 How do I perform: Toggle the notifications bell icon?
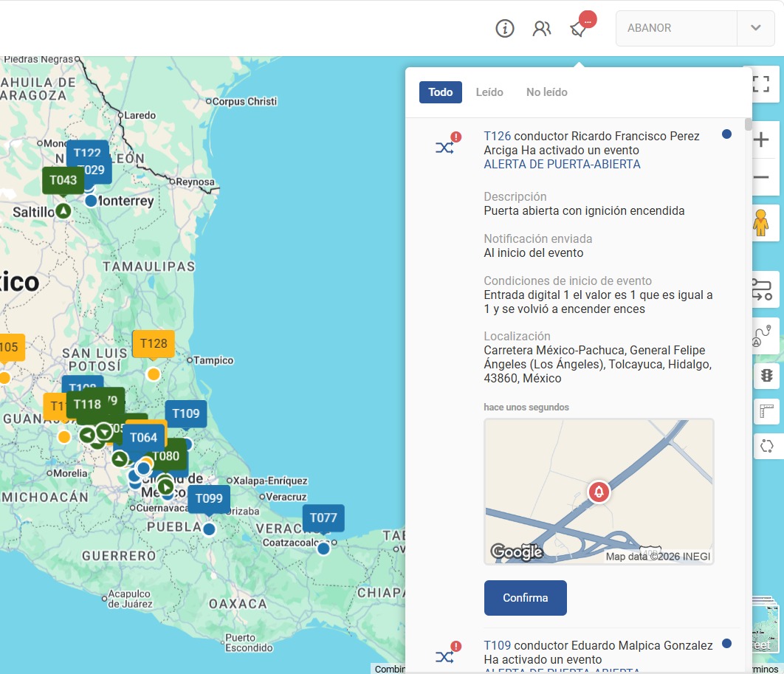coord(579,29)
